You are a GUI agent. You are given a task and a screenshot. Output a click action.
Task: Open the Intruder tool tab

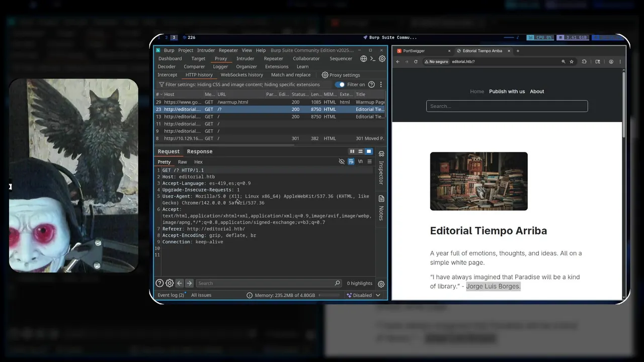pyautogui.click(x=245, y=58)
